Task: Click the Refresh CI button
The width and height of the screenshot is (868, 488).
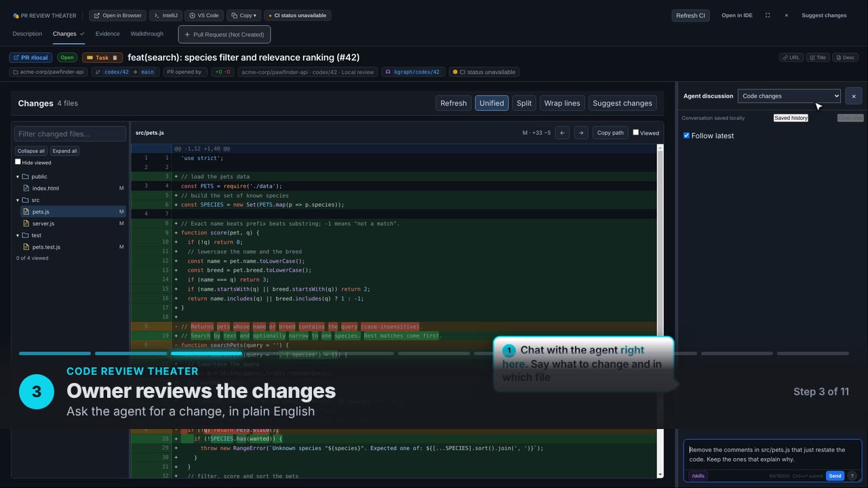Action: (690, 15)
